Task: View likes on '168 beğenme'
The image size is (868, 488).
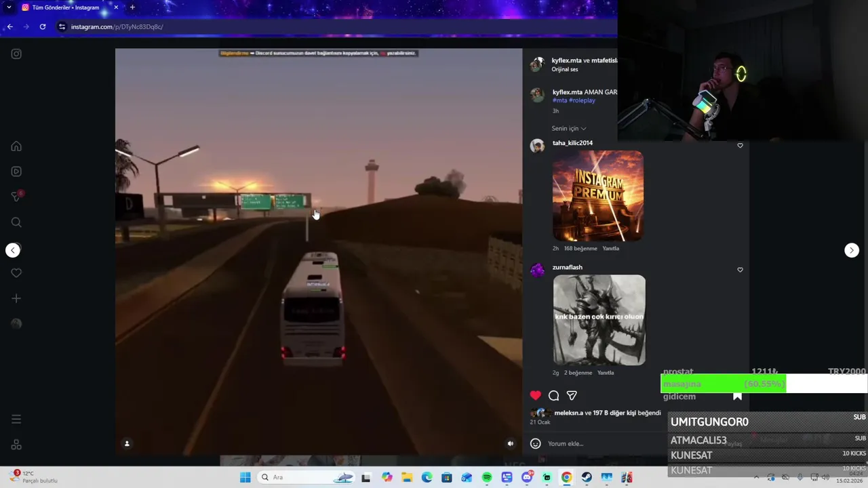Action: point(580,249)
